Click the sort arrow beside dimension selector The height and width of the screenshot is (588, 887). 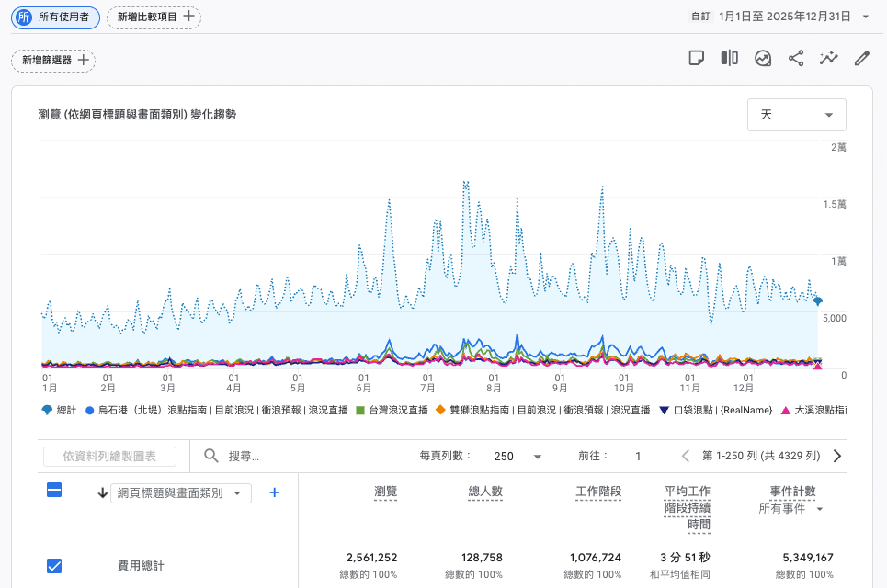click(103, 492)
